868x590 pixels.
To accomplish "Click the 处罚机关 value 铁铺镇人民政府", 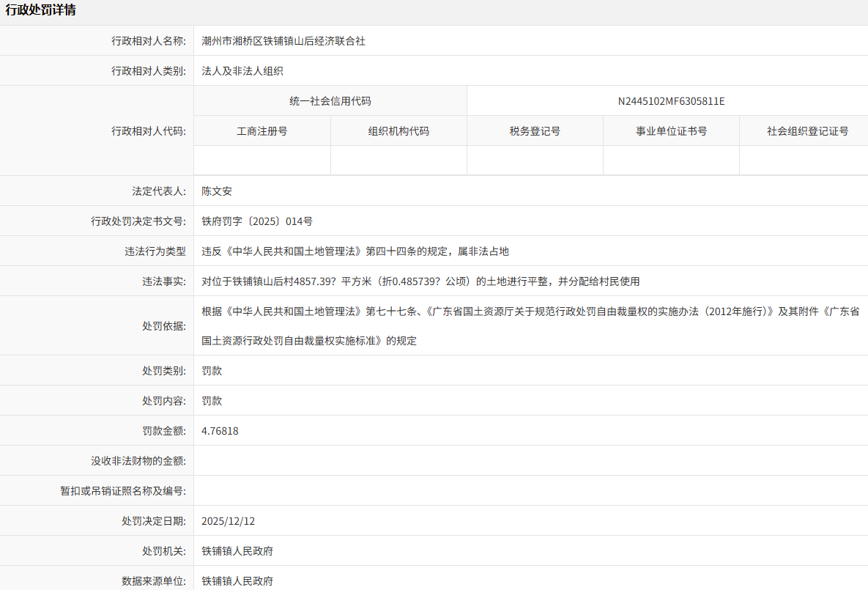I will tap(237, 551).
